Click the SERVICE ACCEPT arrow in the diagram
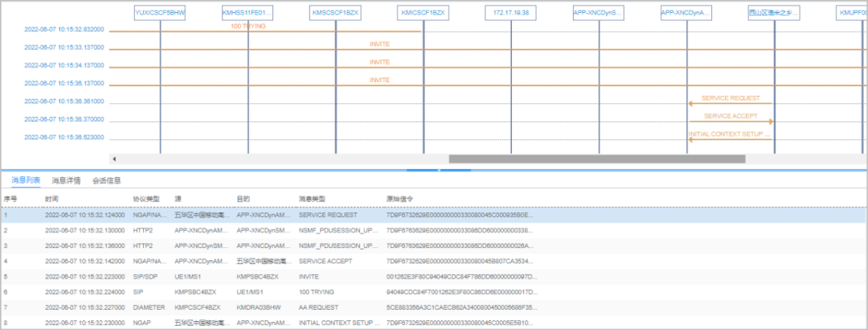Screen dimensions: 868x330 tap(731, 122)
